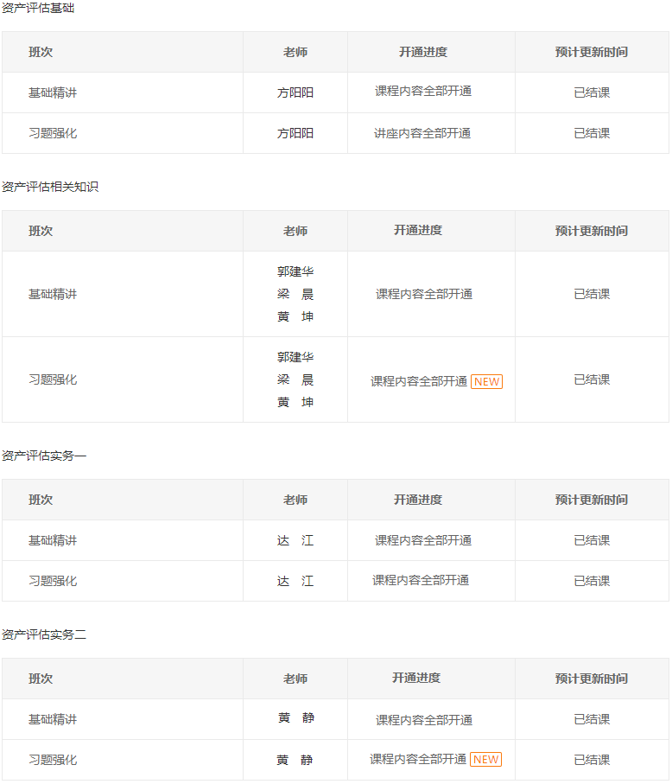Click 已结课 in 资产评估实务二 习题强化 row
Image resolution: width=672 pixels, height=784 pixels.
592,760
